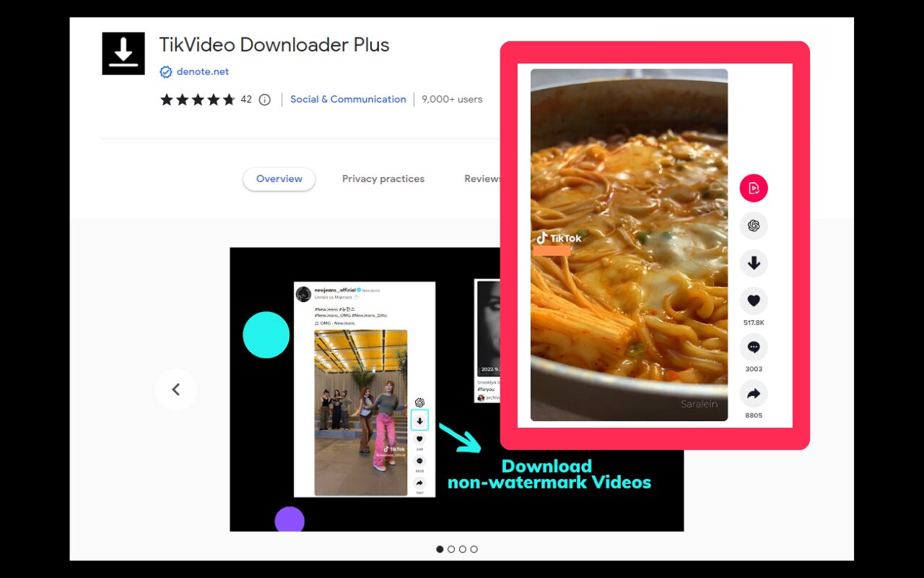The width and height of the screenshot is (924, 578).
Task: Select the first carousel dot indicator
Action: pyautogui.click(x=440, y=549)
